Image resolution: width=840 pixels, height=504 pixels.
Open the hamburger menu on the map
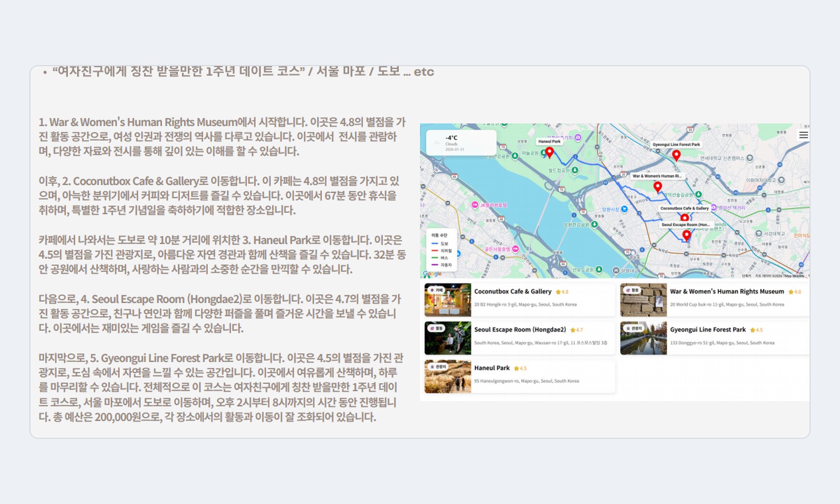coord(803,135)
